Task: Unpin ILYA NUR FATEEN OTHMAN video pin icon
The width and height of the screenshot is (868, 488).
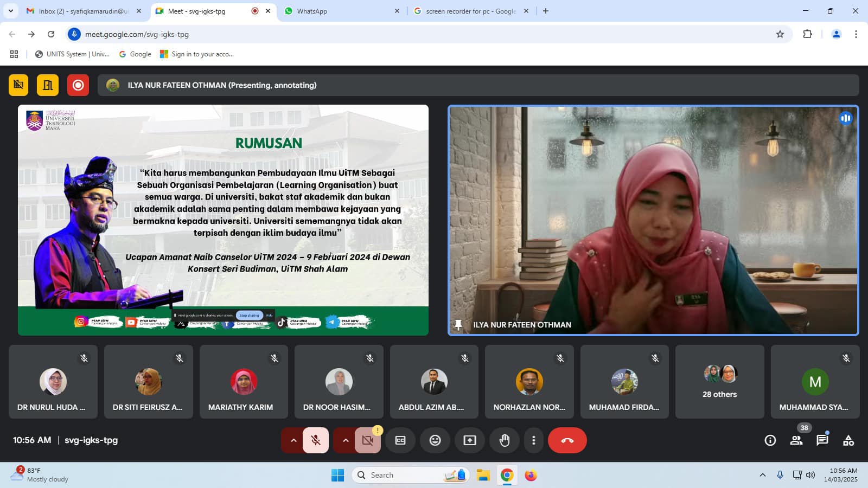Action: point(458,325)
